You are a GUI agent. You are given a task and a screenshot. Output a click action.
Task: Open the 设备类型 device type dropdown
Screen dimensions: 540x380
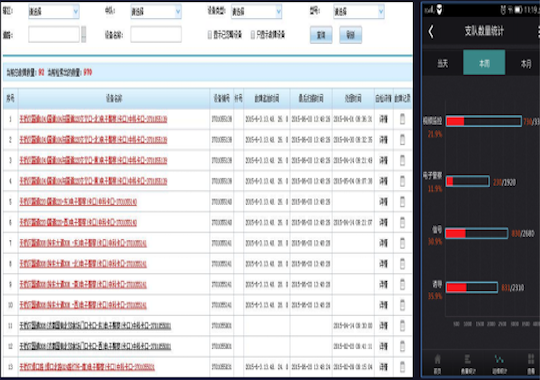(256, 12)
